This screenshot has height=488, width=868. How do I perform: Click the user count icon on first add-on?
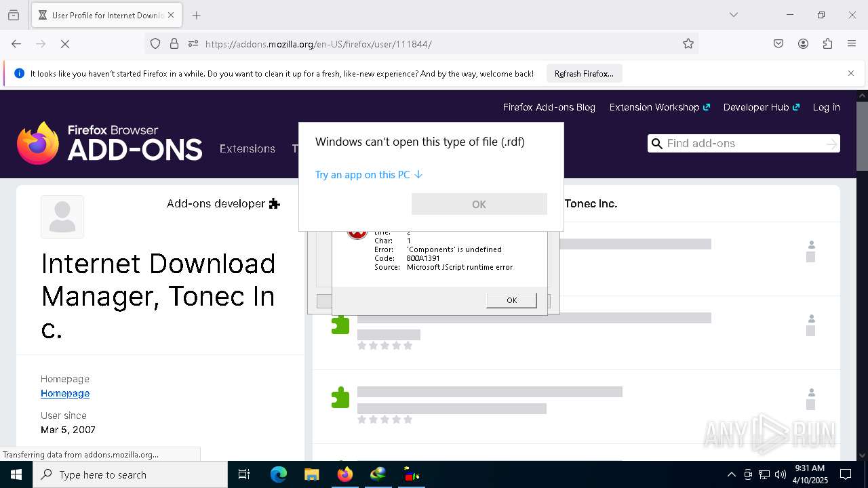coord(810,245)
